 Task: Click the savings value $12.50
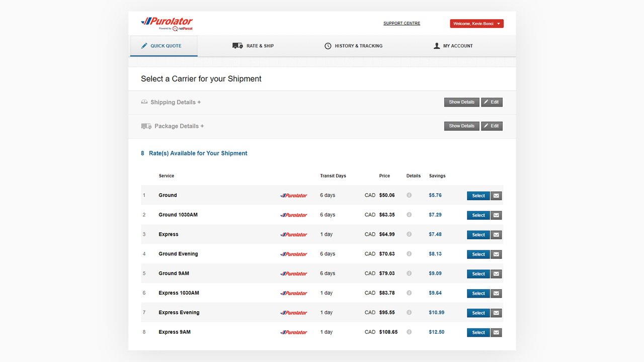coord(437,332)
